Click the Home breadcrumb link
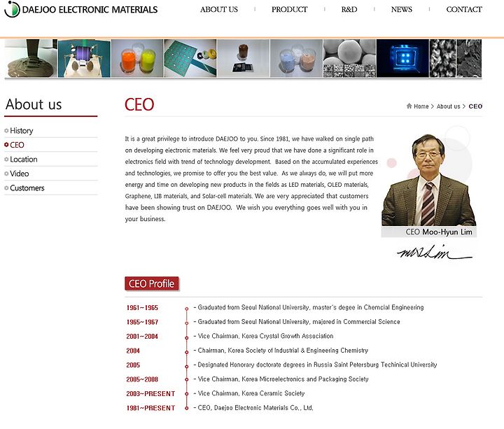Viewport: 504px width, 429px height. (421, 106)
